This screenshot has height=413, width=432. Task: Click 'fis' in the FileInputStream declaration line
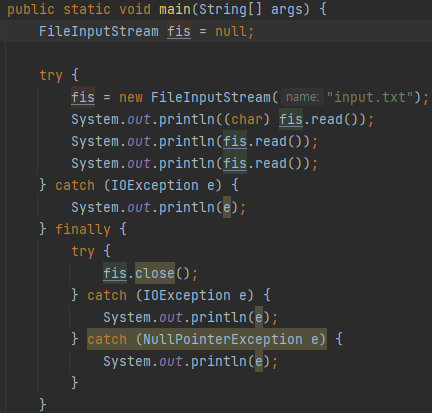tap(179, 31)
